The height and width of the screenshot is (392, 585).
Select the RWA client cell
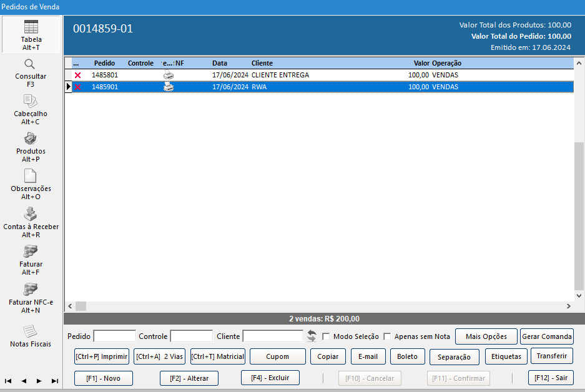[259, 87]
